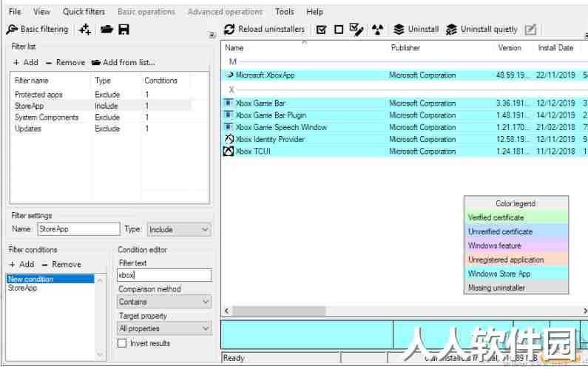588x369 pixels.
Task: Select the Updates filter row
Action: click(101, 128)
